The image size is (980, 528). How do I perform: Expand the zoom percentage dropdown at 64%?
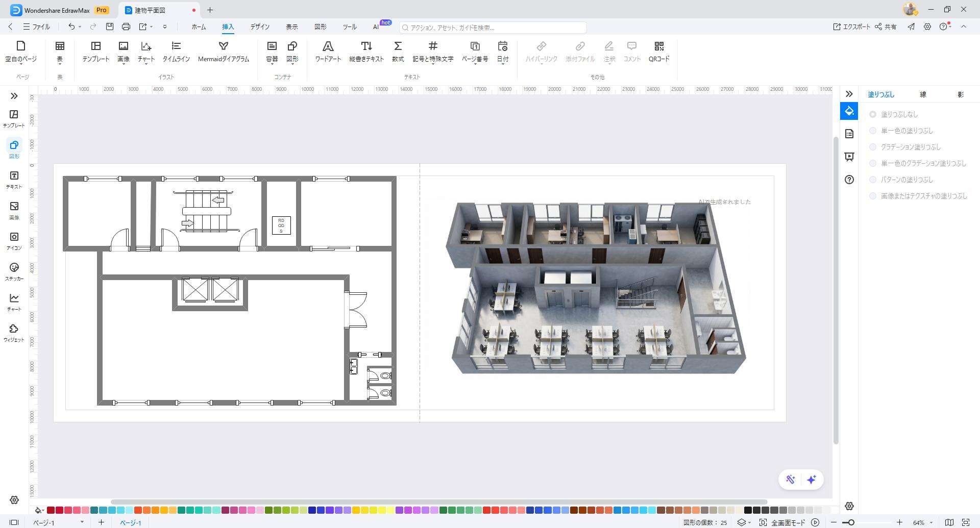(931, 522)
